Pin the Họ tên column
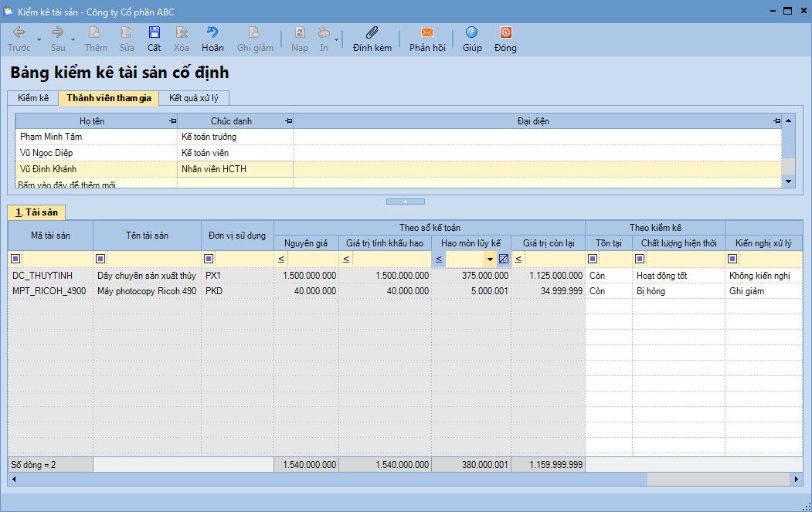Screen dimensions: 812x512 point(172,121)
